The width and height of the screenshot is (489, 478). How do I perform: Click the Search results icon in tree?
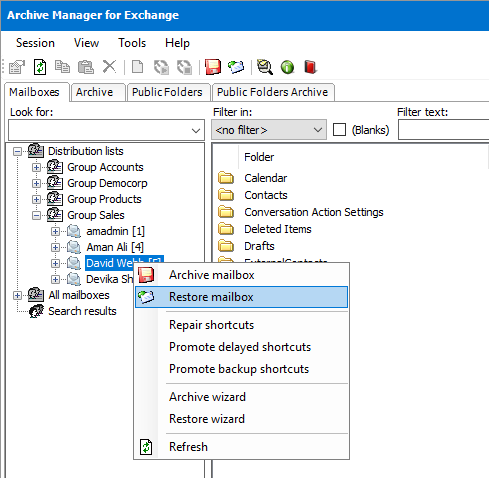click(x=36, y=311)
